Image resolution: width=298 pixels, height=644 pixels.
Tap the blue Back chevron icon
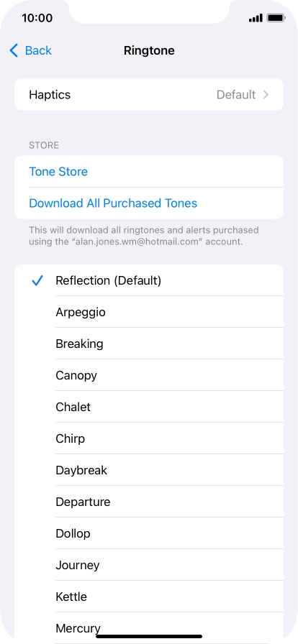pyautogui.click(x=14, y=50)
